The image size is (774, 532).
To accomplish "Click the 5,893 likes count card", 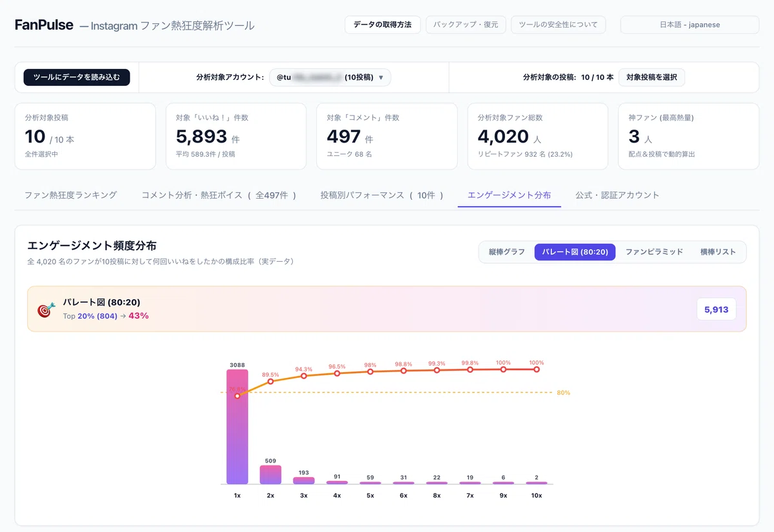I will click(236, 136).
